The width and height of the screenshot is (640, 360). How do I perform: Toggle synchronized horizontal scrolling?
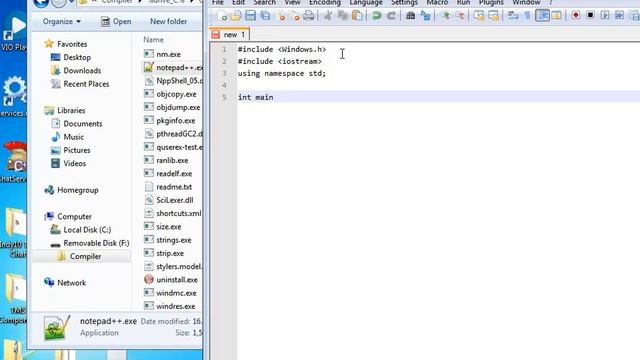click(x=493, y=16)
